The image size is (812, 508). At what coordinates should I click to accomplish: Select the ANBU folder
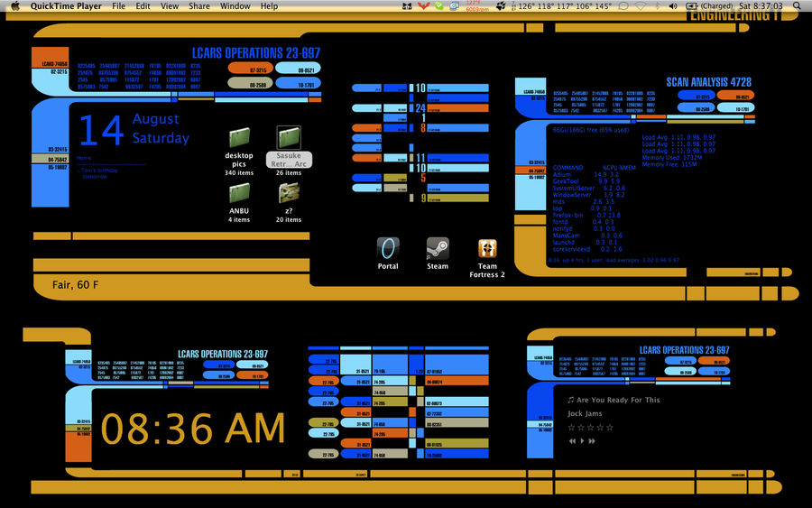pos(239,194)
